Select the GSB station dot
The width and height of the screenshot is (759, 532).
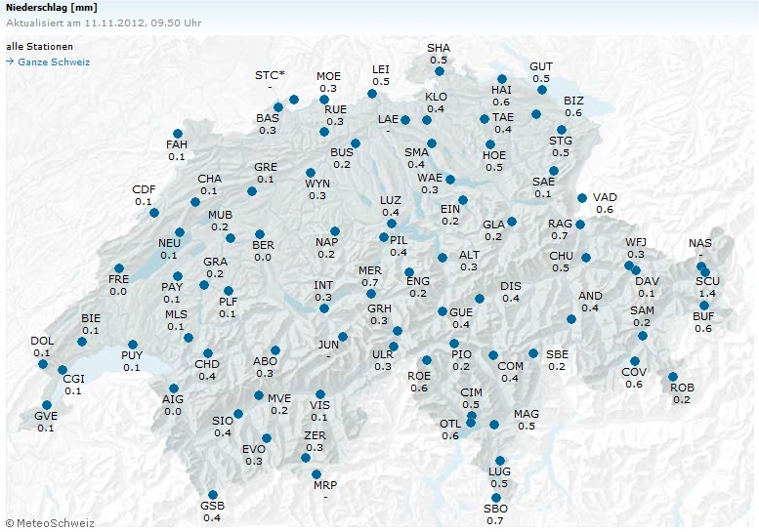pos(213,495)
